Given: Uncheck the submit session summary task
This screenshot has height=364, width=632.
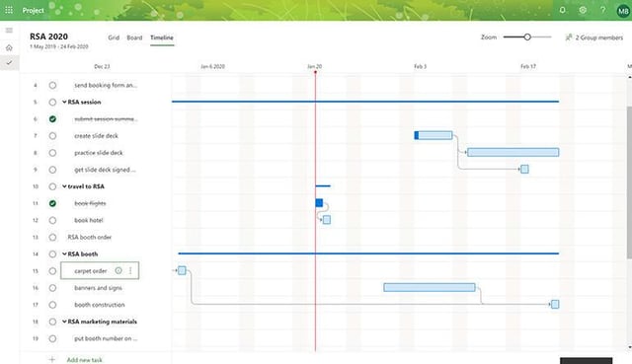Looking at the screenshot, I should [x=52, y=119].
